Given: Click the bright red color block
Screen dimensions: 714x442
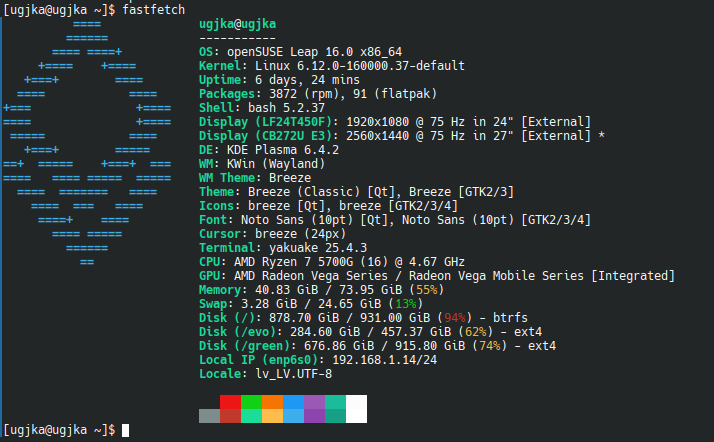Looking at the screenshot, I should [x=230, y=402].
